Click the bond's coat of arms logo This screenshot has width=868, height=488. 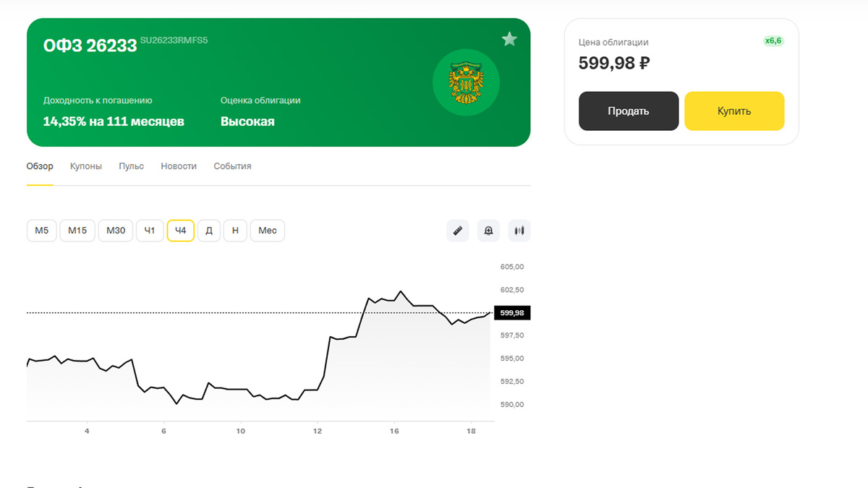(467, 82)
